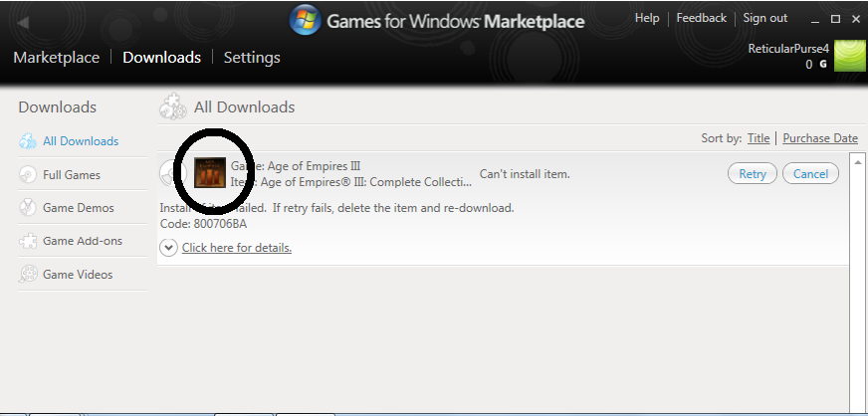The height and width of the screenshot is (416, 868).
Task: Go to the Downloads tab
Action: point(161,58)
